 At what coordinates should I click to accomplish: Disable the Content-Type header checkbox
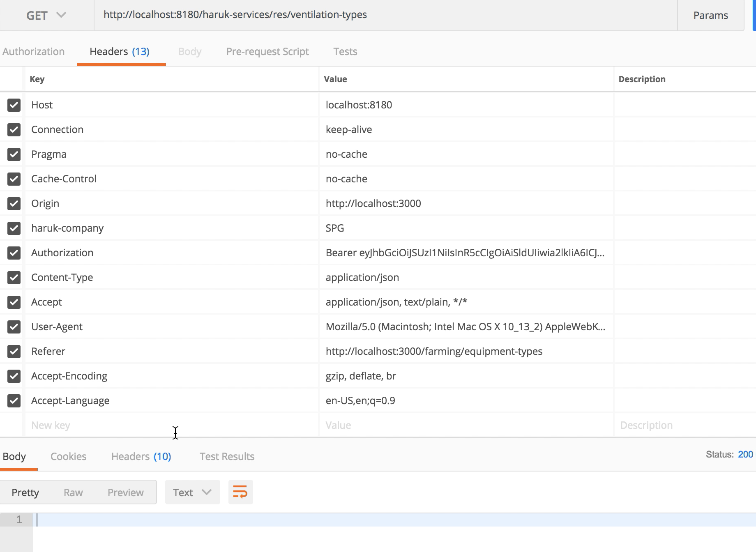(x=14, y=278)
